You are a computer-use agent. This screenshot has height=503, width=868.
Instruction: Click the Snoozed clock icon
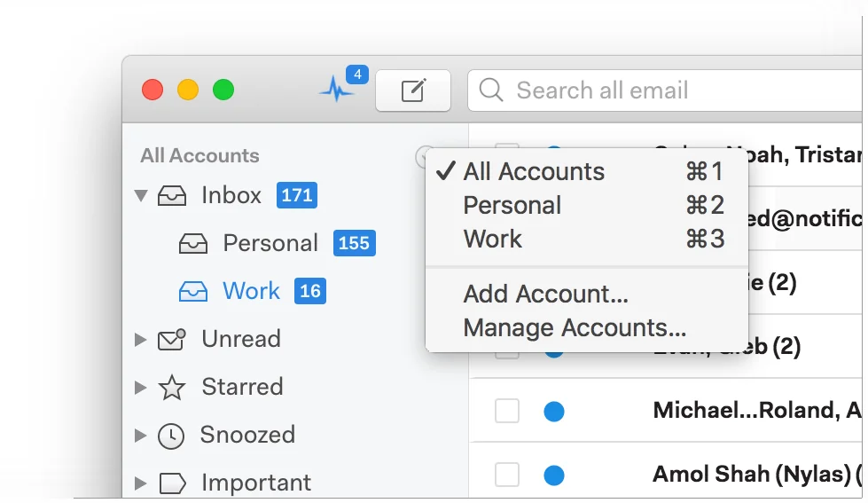tap(171, 436)
